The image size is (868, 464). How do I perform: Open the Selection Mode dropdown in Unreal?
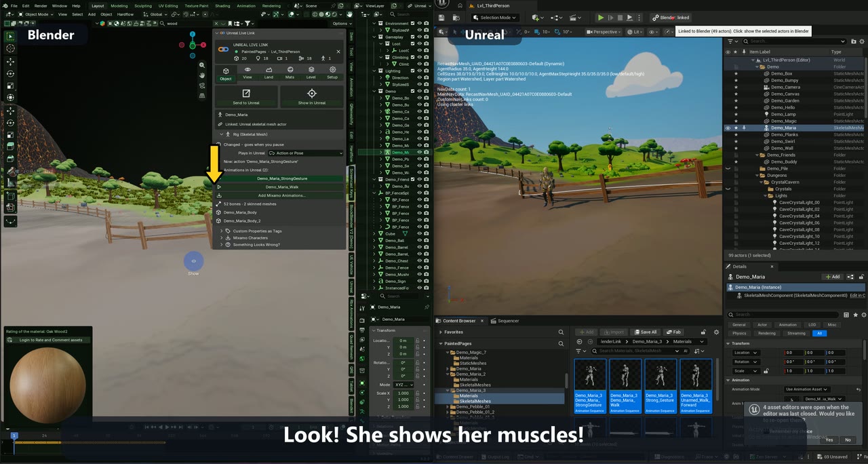tap(496, 18)
